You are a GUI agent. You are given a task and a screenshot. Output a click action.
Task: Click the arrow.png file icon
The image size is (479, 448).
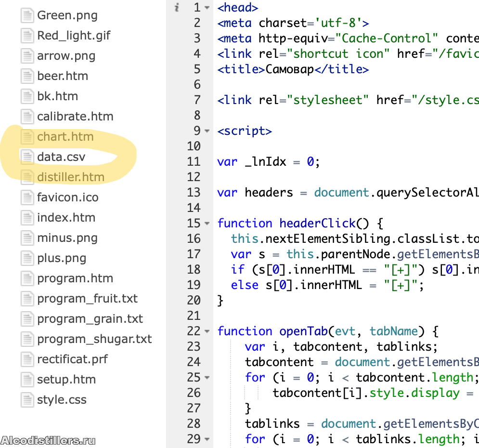tap(27, 56)
